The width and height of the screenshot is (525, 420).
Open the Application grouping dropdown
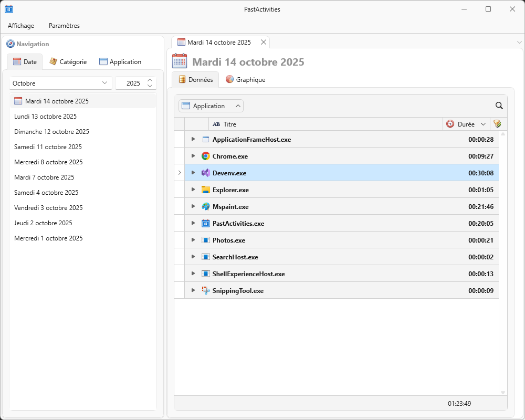211,106
